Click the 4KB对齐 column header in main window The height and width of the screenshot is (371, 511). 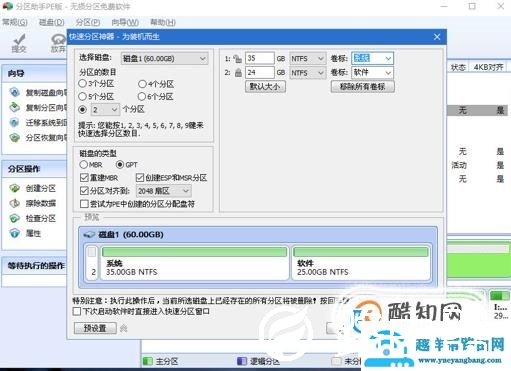[x=488, y=67]
